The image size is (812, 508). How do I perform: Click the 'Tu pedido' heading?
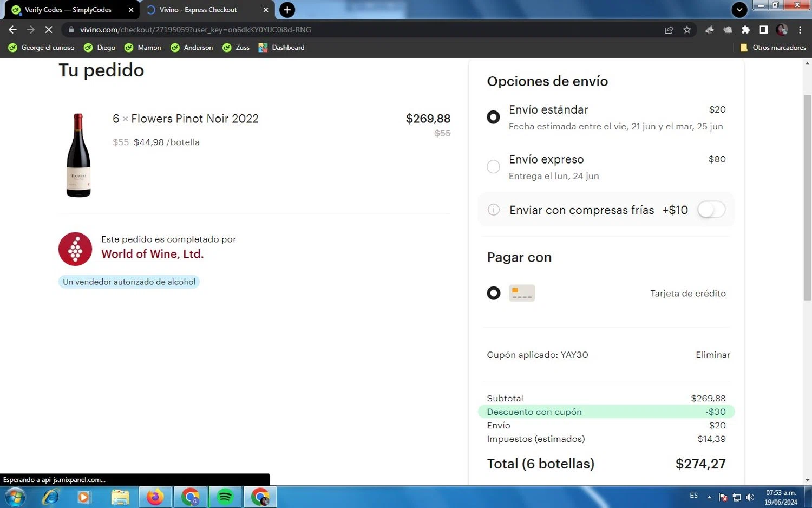tap(101, 70)
